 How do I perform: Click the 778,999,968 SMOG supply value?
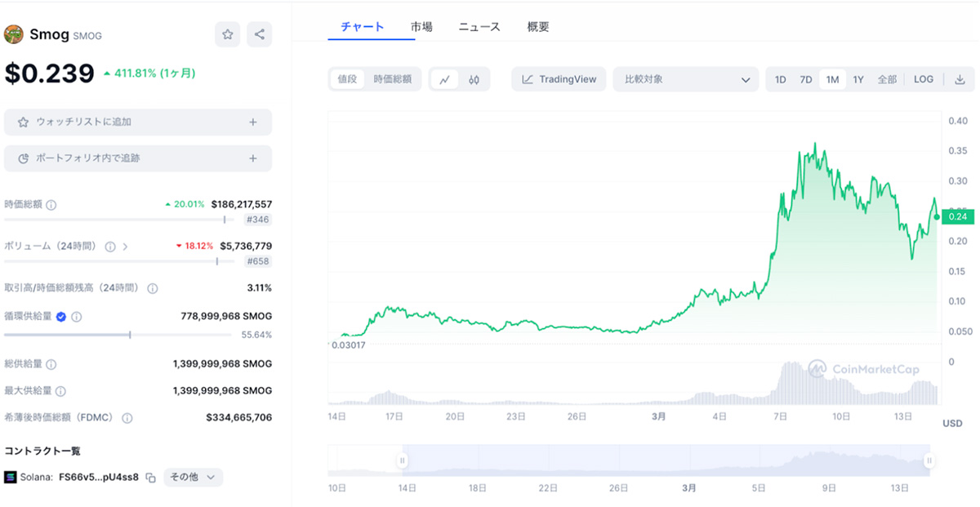pos(226,316)
